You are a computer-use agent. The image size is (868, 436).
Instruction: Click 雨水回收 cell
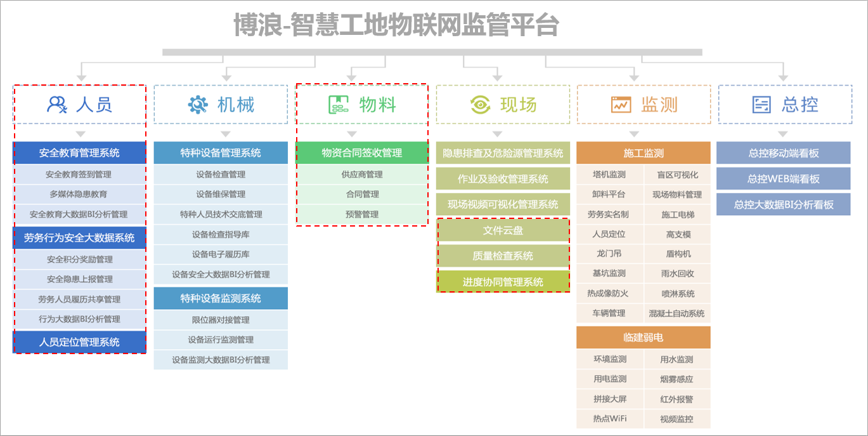click(677, 274)
